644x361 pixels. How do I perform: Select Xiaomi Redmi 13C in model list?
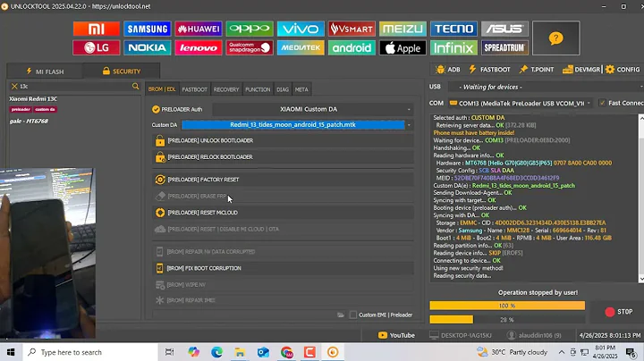pyautogui.click(x=33, y=99)
